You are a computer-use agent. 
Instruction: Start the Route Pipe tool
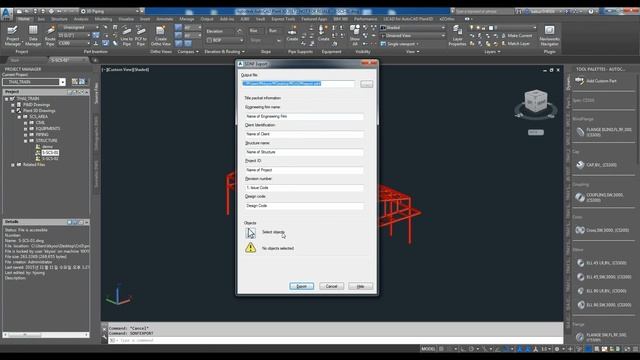point(50,36)
